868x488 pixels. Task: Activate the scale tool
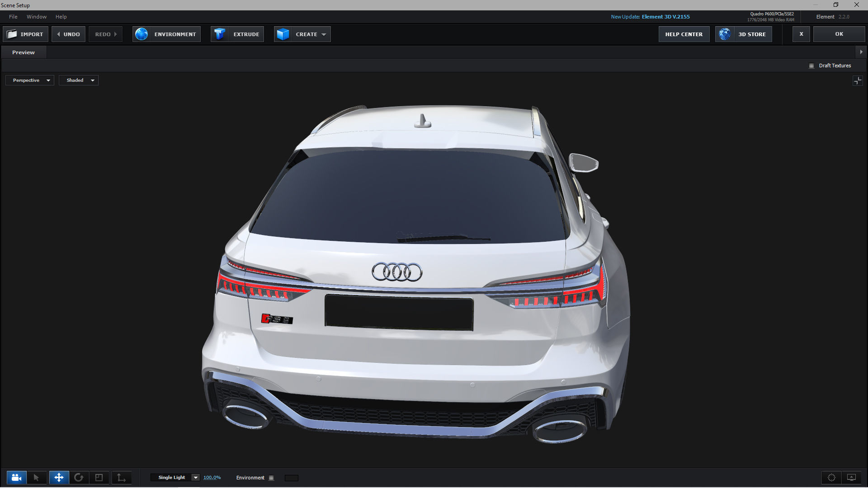click(x=99, y=478)
